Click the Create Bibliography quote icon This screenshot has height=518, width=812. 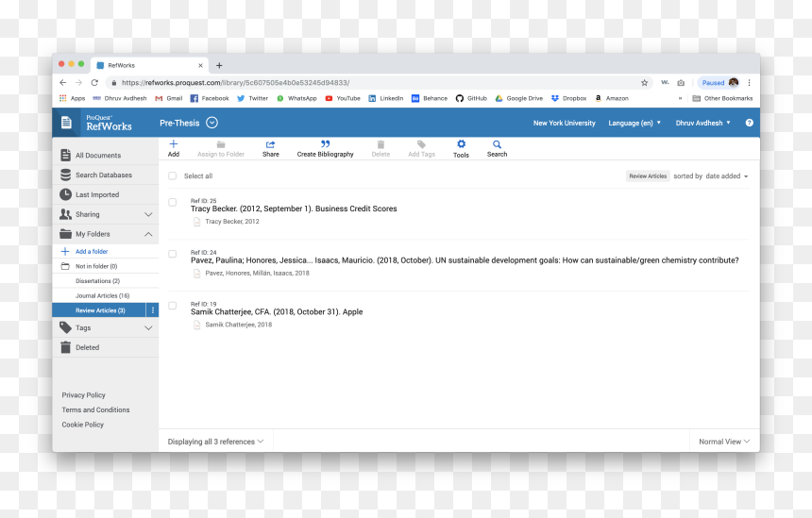tap(325, 144)
